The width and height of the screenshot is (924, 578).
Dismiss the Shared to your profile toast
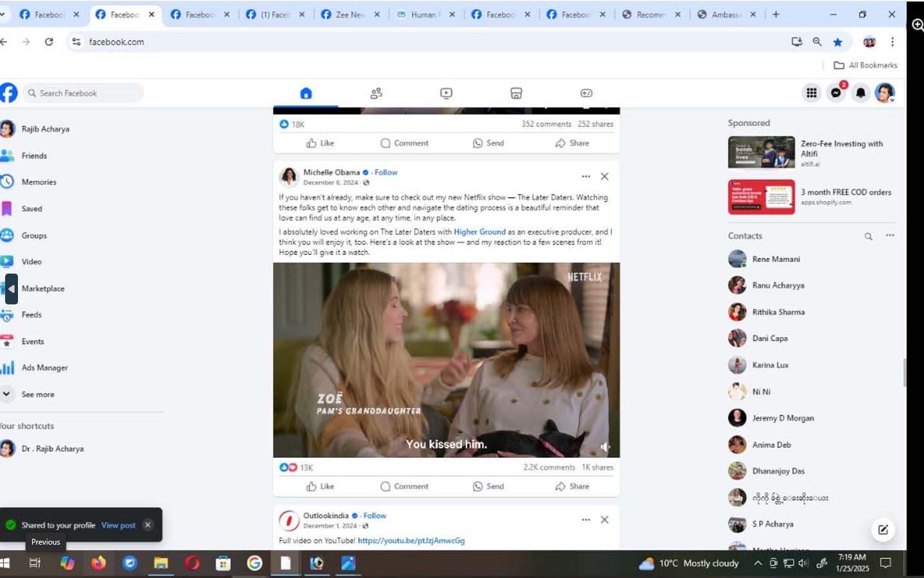[148, 525]
